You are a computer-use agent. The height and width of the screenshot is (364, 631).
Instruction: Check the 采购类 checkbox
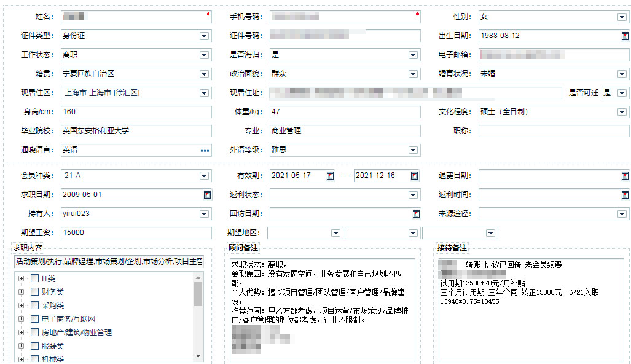[x=34, y=305]
